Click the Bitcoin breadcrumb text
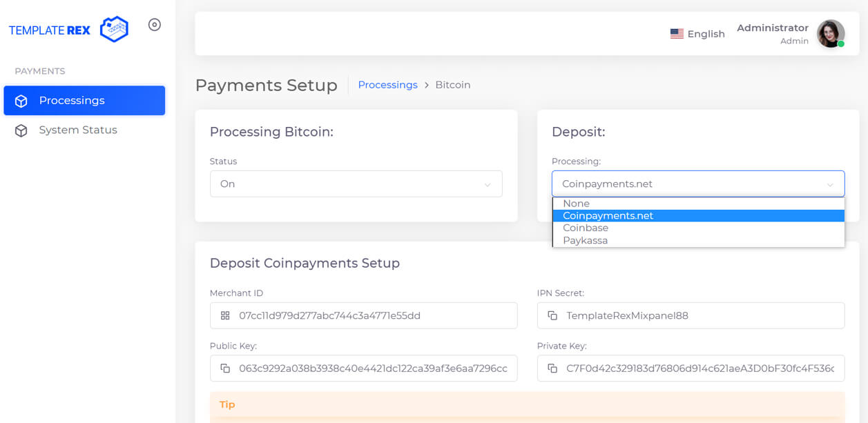The image size is (868, 423). [453, 85]
